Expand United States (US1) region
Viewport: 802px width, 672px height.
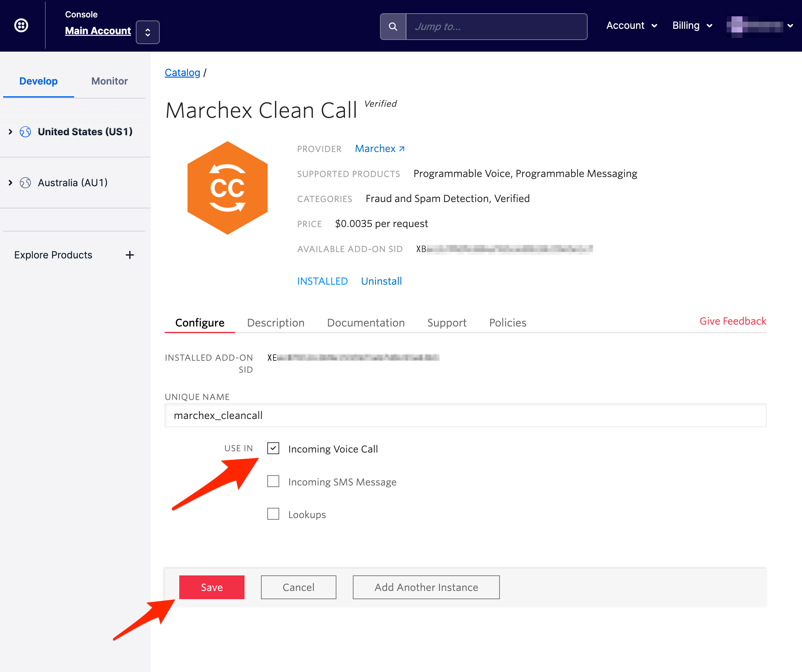[x=10, y=132]
